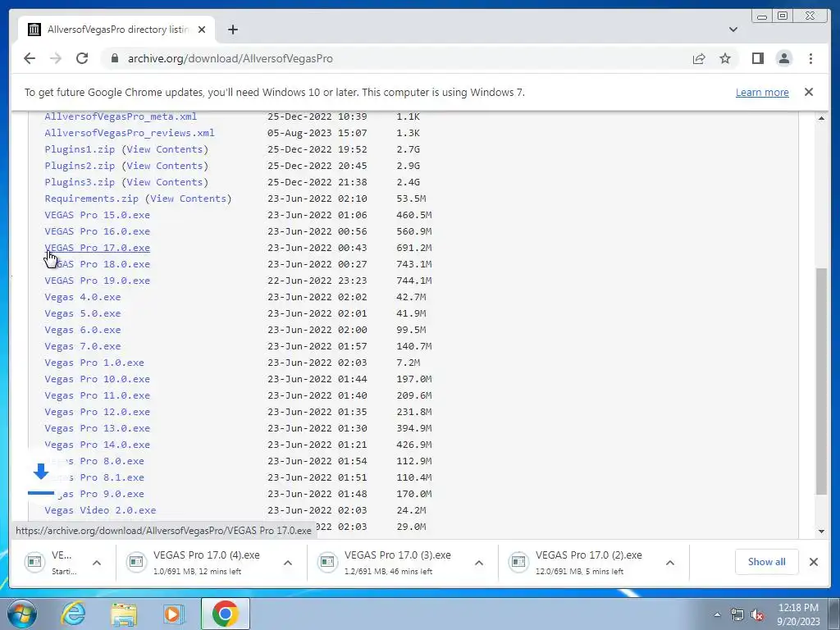840x630 pixels.
Task: Launch Internet Explorer from the taskbar
Action: coord(73,614)
